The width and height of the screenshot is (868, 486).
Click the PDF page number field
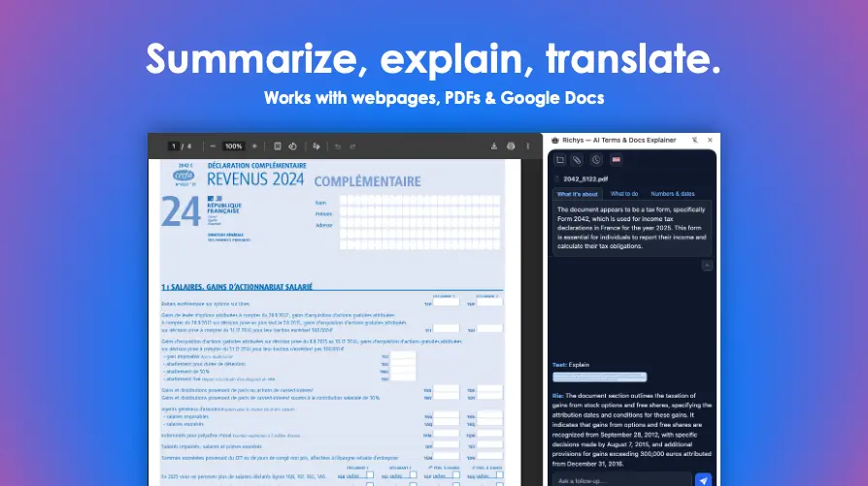coord(173,146)
